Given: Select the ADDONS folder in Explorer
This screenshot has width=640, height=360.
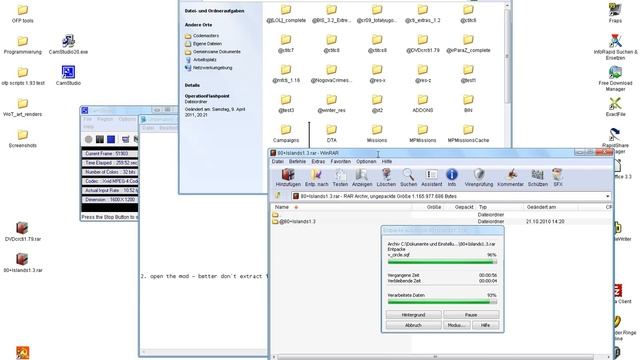Looking at the screenshot, I should coord(422,104).
